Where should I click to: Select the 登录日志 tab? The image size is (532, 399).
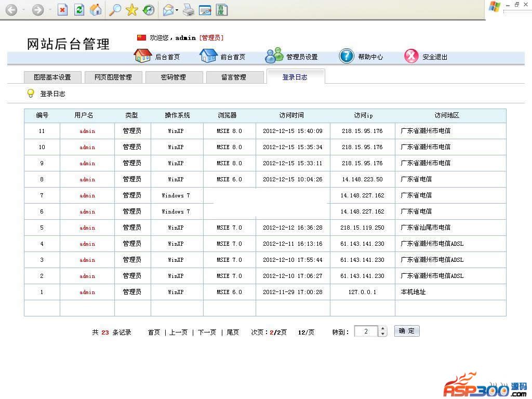296,77
